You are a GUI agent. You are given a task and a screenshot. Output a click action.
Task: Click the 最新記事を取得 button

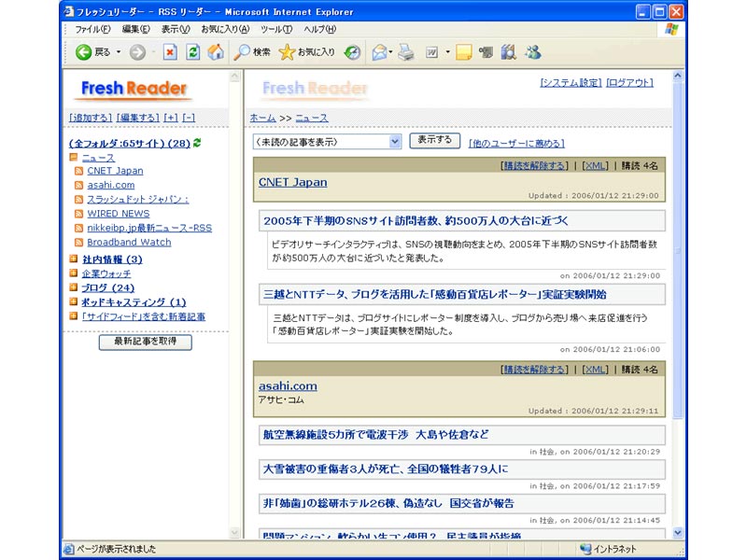pyautogui.click(x=146, y=342)
